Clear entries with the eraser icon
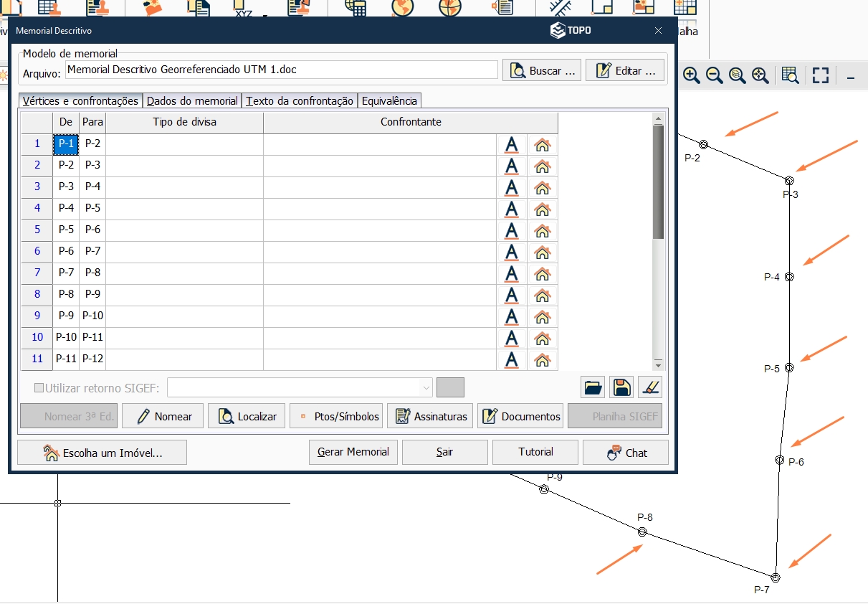 coord(650,387)
